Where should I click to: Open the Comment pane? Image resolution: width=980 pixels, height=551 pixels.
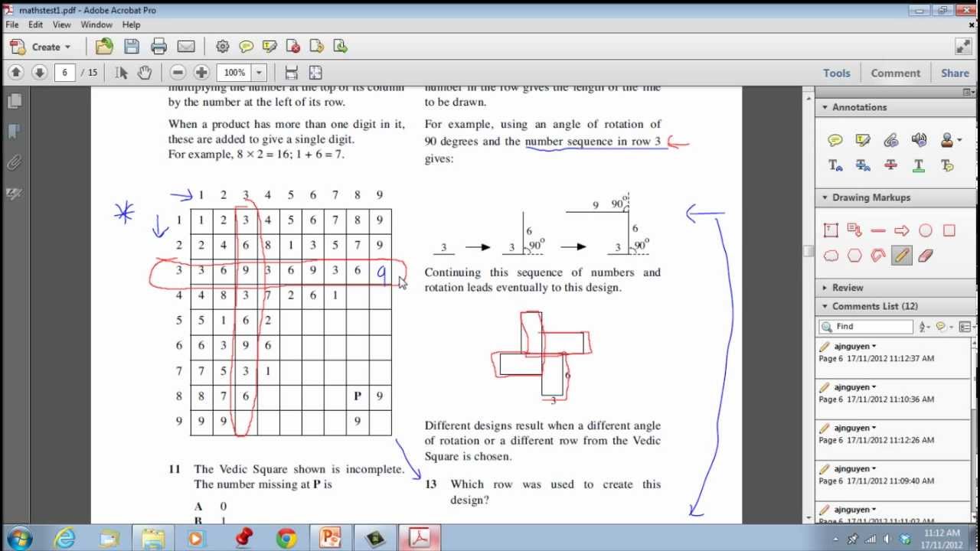coord(895,73)
